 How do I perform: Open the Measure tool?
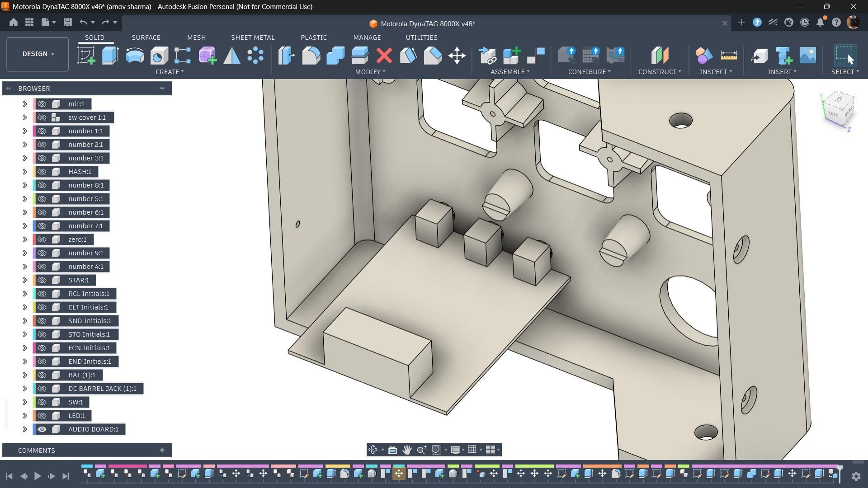(x=729, y=56)
